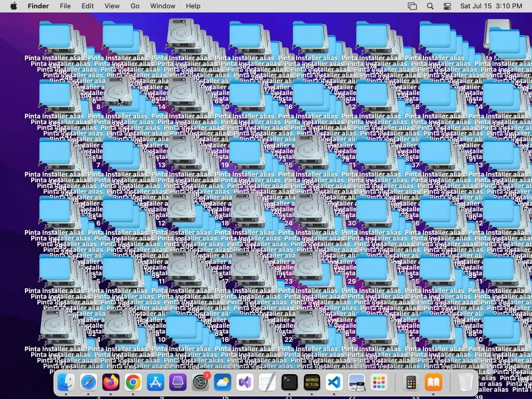This screenshot has width=532, height=399.
Task: Open Preview from the Dock
Action: [356, 382]
